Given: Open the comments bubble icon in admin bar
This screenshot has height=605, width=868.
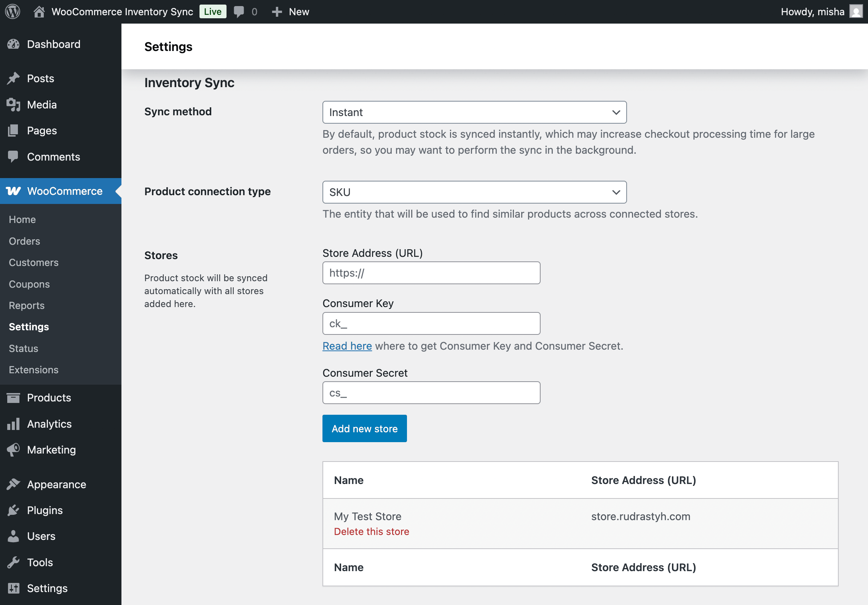Looking at the screenshot, I should pyautogui.click(x=239, y=11).
